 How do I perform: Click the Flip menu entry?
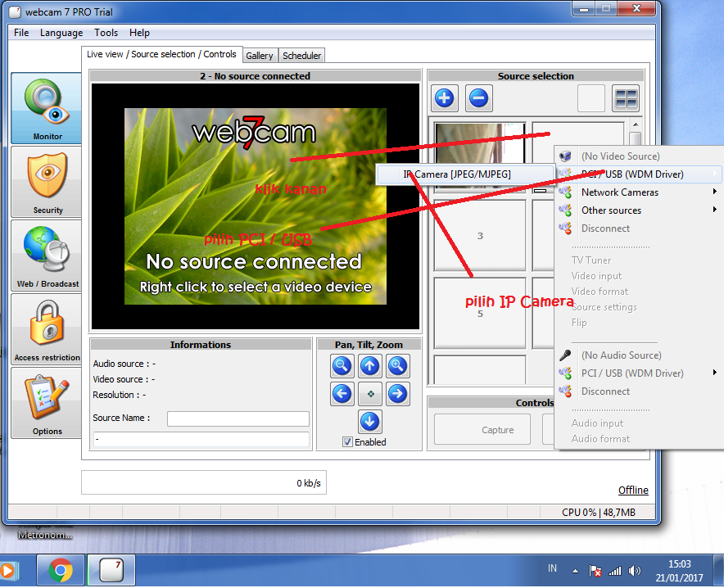pos(579,323)
